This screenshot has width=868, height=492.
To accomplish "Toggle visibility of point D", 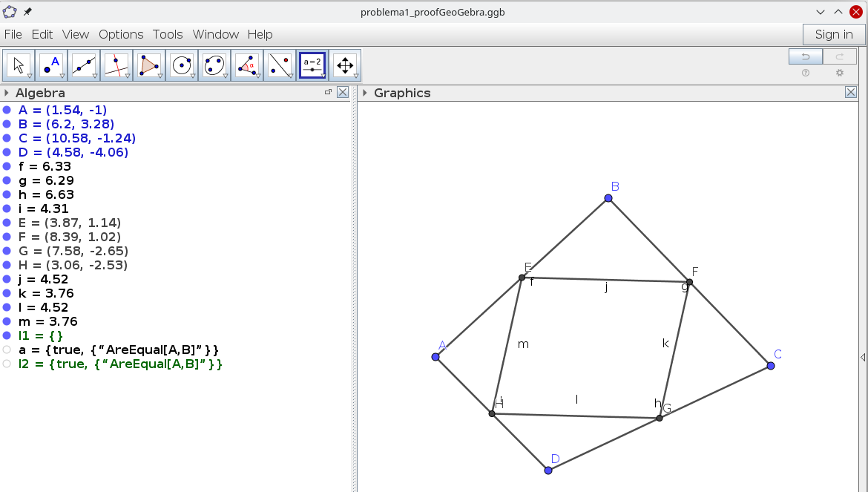I will [x=7, y=152].
